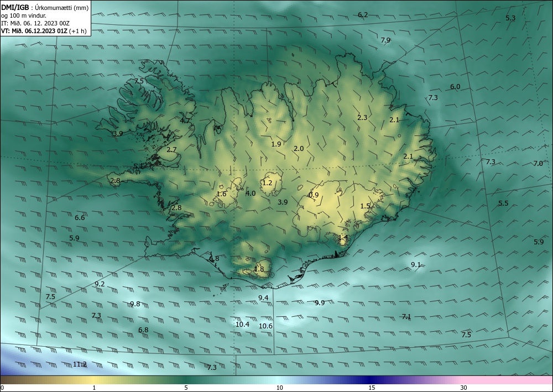Click the 'og 100 m vindur.' line
The image size is (553, 392).
coord(24,15)
